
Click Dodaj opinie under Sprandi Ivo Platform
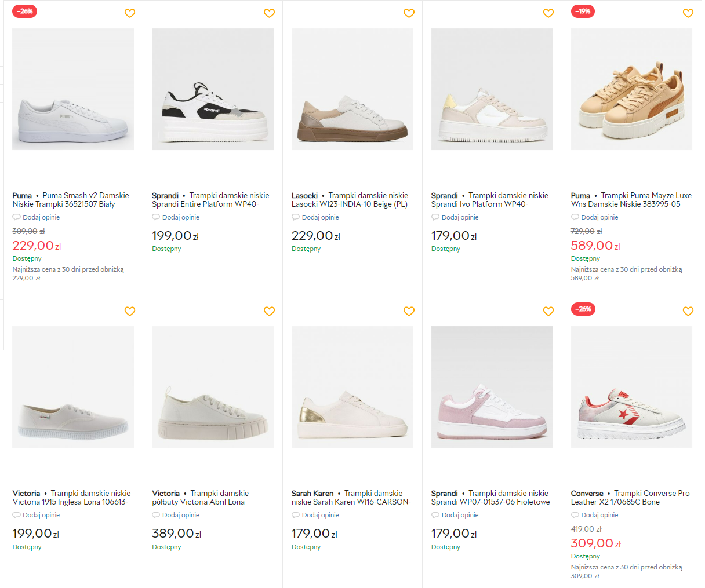tap(455, 217)
